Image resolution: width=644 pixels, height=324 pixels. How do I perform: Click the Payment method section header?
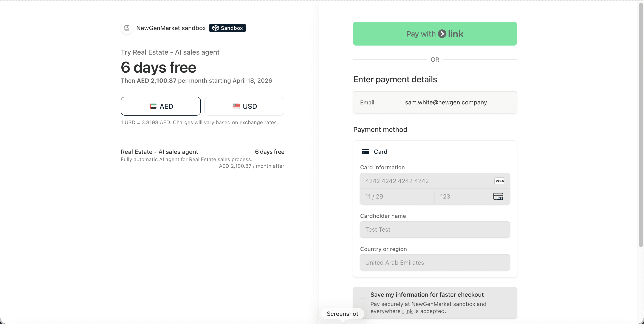tap(380, 129)
